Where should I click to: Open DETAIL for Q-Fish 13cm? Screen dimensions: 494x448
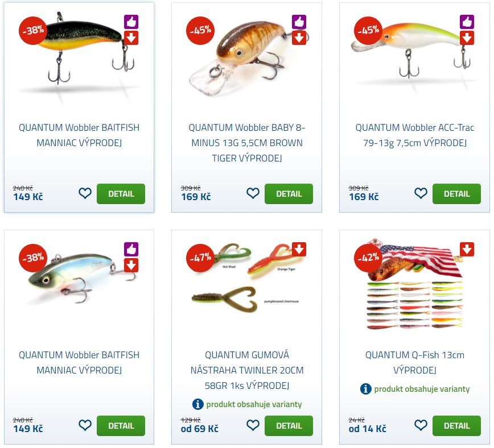(x=456, y=426)
